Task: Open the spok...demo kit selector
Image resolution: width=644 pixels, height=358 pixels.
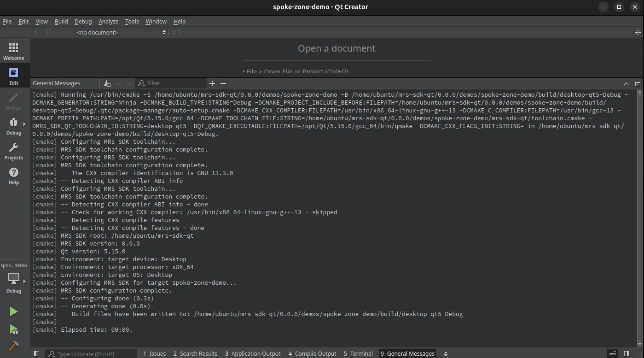Action: [14, 278]
